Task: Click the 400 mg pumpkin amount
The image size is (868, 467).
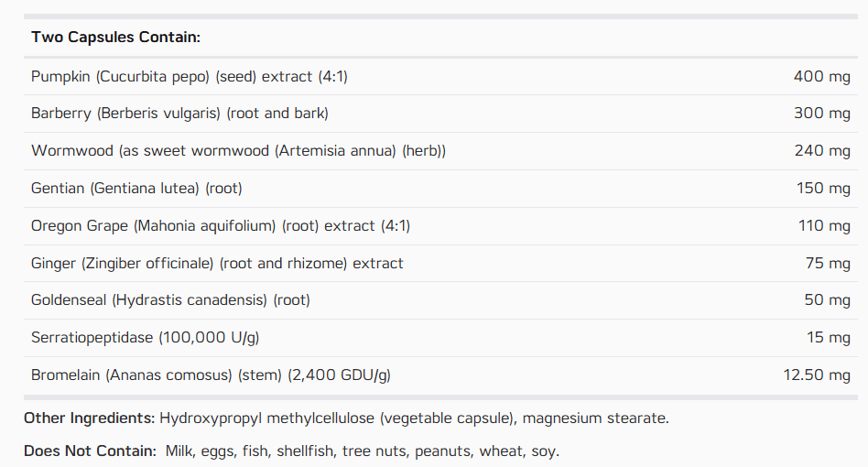Action: click(821, 76)
